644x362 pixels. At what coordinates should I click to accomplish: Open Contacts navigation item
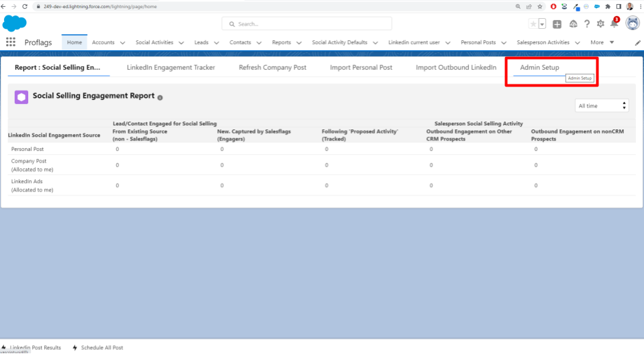tap(240, 42)
